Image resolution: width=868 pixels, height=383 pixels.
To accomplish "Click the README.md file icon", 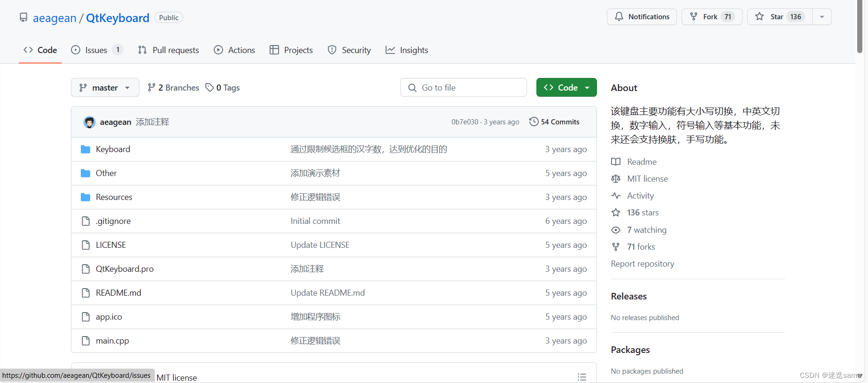I will click(x=85, y=293).
